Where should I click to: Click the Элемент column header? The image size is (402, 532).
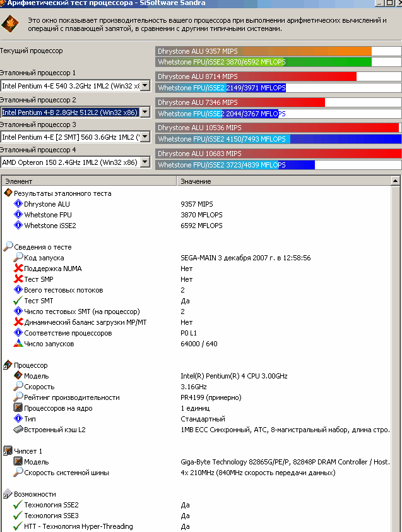pyautogui.click(x=89, y=181)
